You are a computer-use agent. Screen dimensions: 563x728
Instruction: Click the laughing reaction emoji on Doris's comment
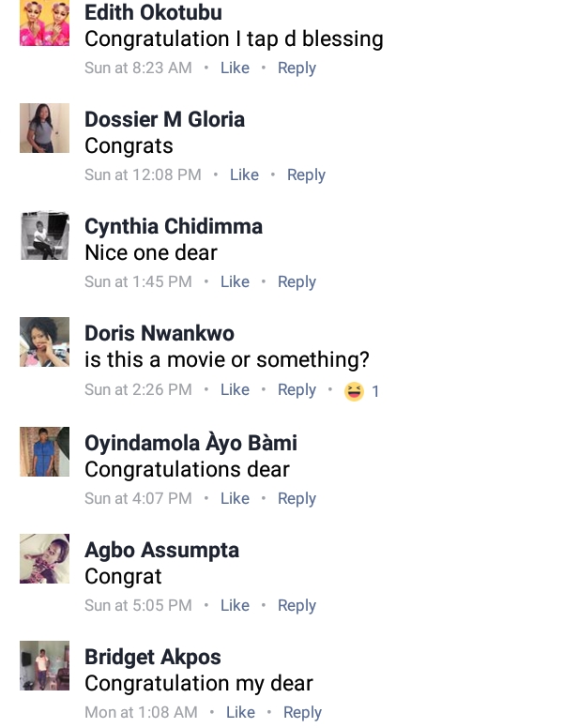pyautogui.click(x=354, y=391)
